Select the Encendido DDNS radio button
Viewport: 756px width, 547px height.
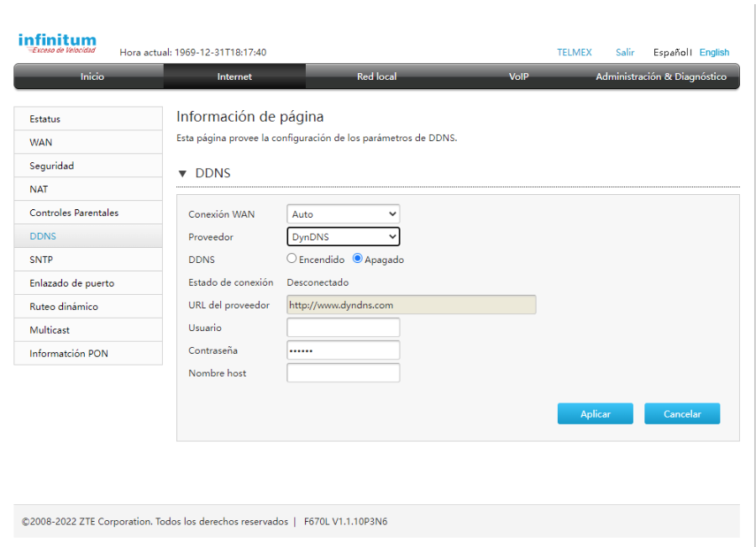click(292, 259)
